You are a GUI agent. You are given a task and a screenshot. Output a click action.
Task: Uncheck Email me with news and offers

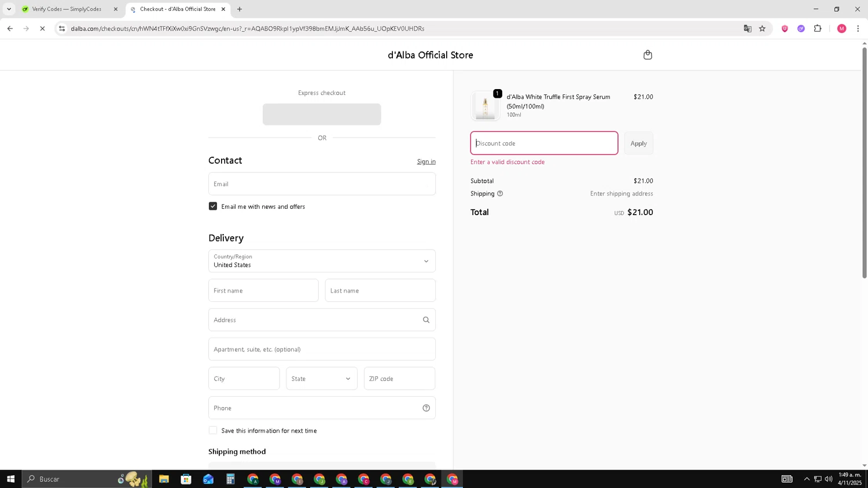(x=213, y=206)
